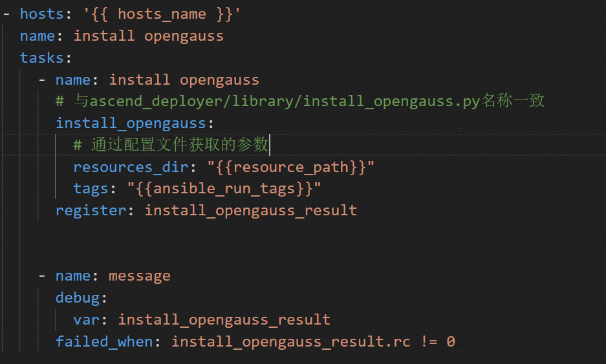Click the "{{ansible_run_tags}}" value
The image size is (606, 364).
pos(224,188)
